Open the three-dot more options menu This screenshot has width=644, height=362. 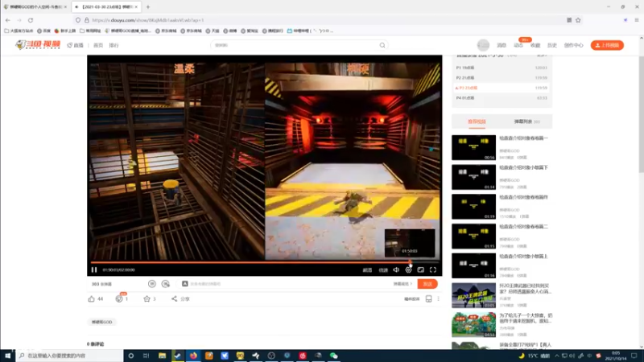[x=438, y=298]
